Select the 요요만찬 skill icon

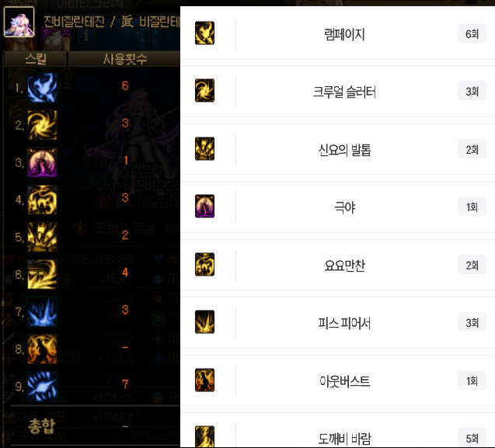pyautogui.click(x=204, y=265)
